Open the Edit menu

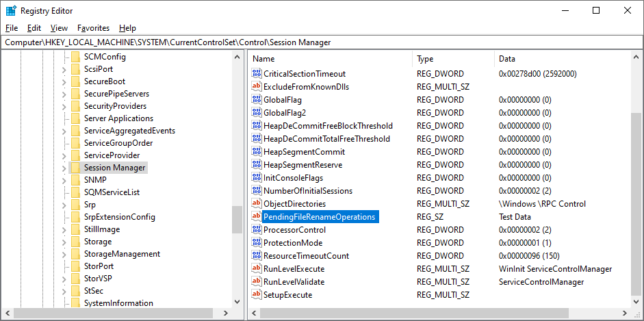click(x=34, y=28)
